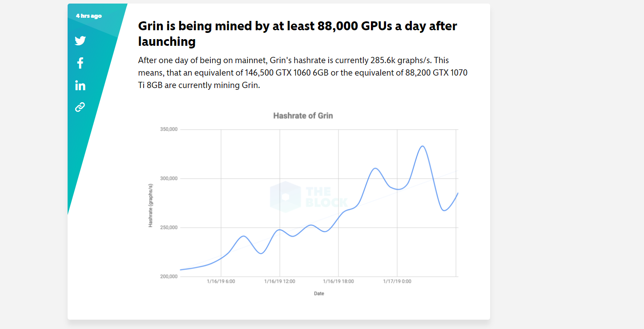Click the 1/16/19 12:00 x-axis label
Image resolution: width=644 pixels, height=329 pixels.
click(x=280, y=281)
